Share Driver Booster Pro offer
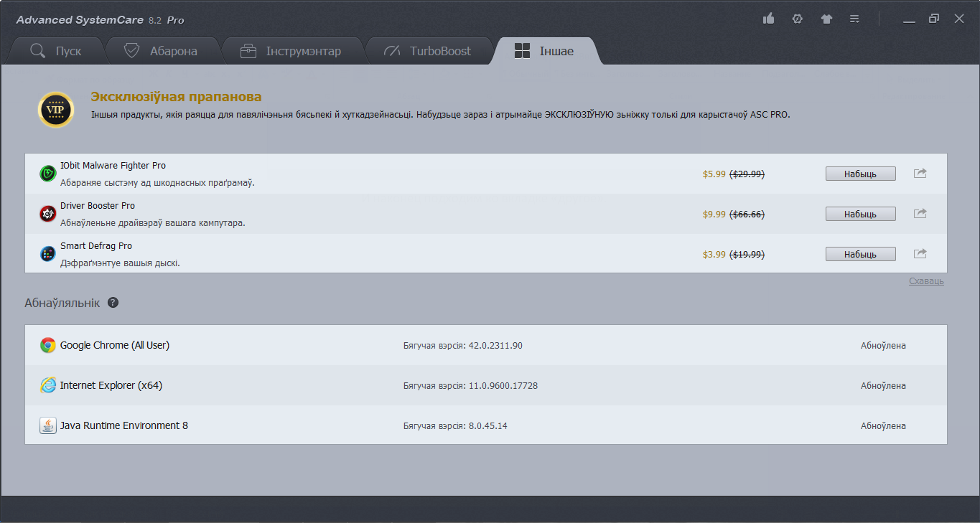Image resolution: width=980 pixels, height=523 pixels. (920, 213)
